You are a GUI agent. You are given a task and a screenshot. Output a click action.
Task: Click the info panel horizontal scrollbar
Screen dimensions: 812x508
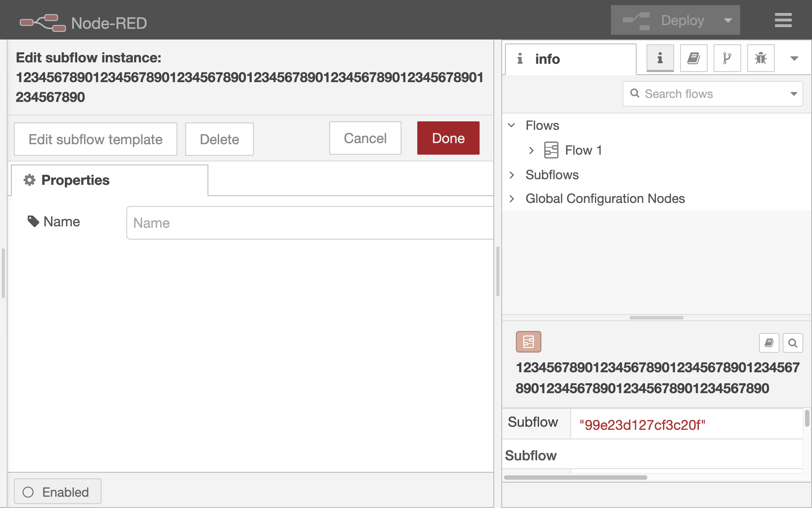(575, 477)
